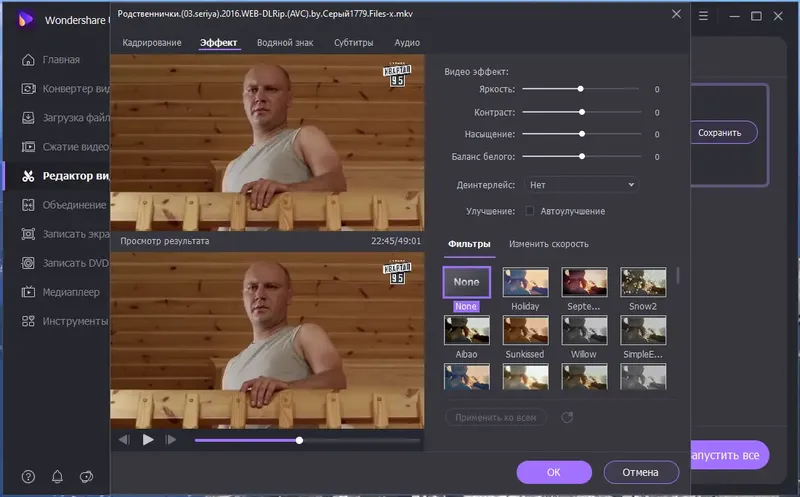The height and width of the screenshot is (497, 800).
Task: Open Загрузка файлов sidebar icon
Action: pos(28,118)
